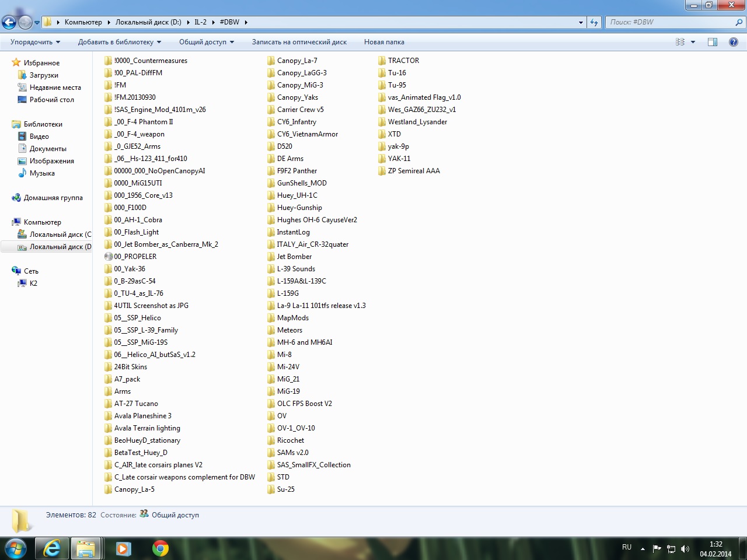This screenshot has height=560, width=747.
Task: Open Недавние места in the sidebar
Action: 55,87
